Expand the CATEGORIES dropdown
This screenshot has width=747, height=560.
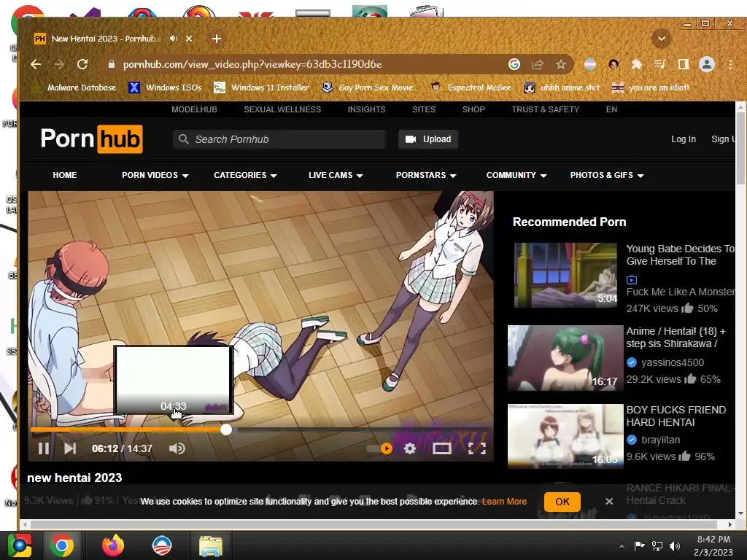(x=245, y=175)
